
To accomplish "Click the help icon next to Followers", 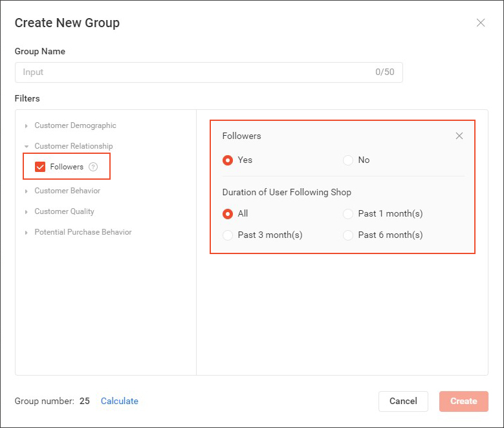I will [93, 167].
